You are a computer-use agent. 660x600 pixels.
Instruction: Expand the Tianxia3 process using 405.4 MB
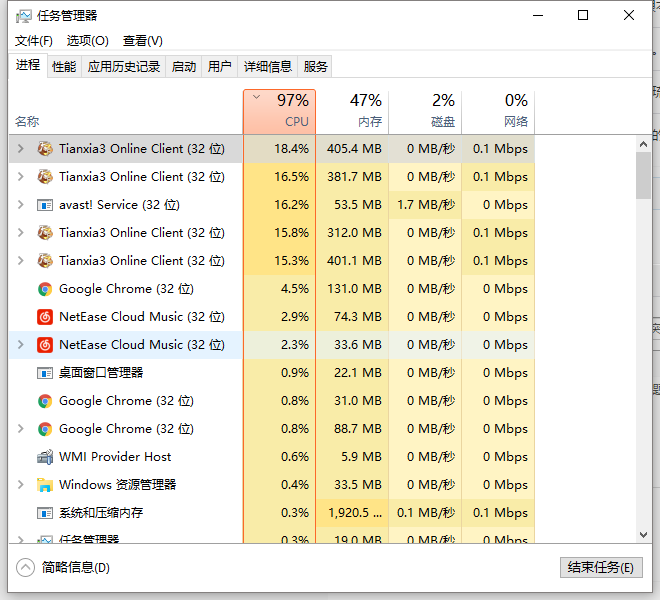click(20, 149)
